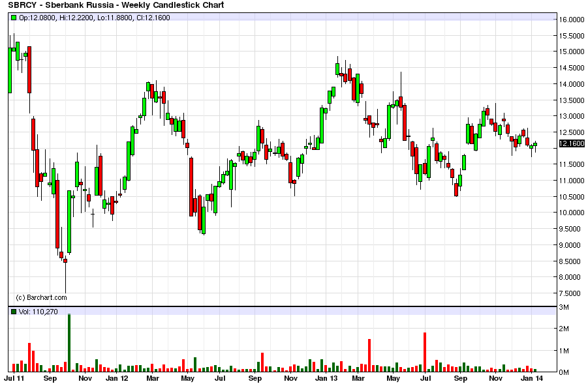The width and height of the screenshot is (588, 384).
Task: Click the 10.0000 price axis label
Action: point(572,213)
